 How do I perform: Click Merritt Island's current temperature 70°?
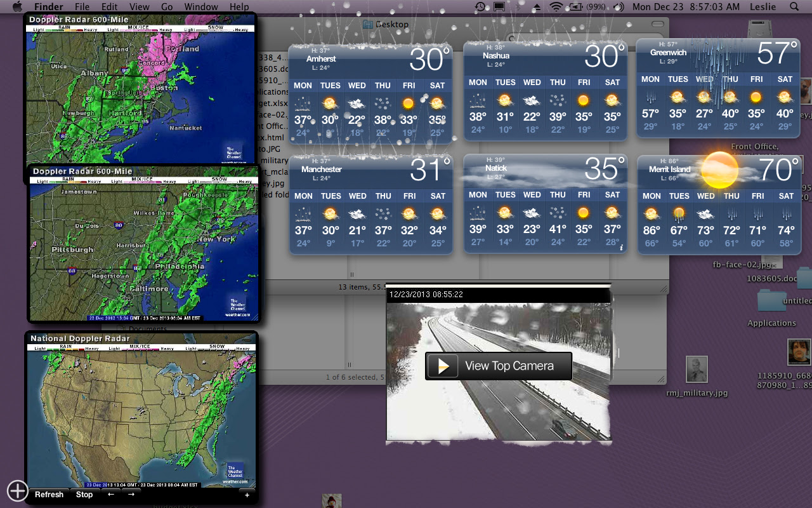[778, 170]
